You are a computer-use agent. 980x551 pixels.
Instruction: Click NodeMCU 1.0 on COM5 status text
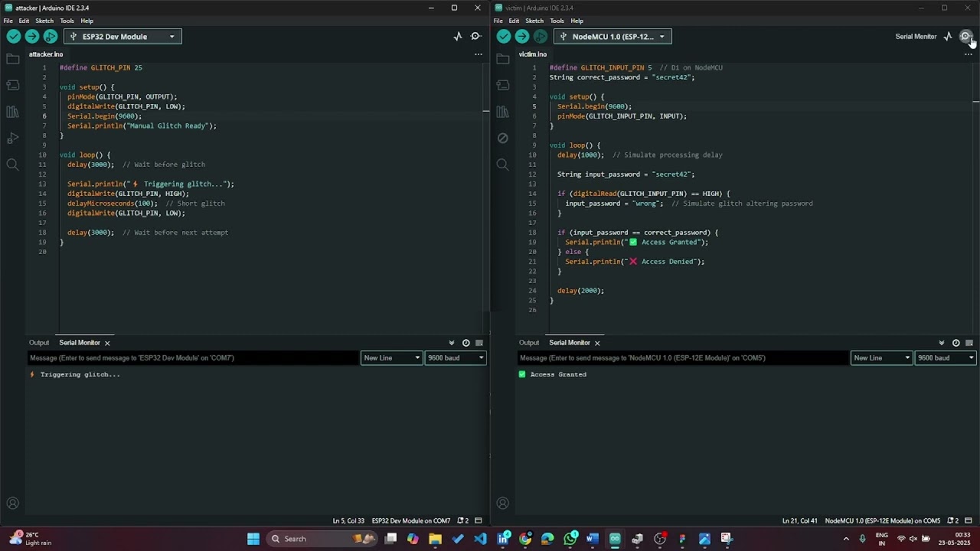click(883, 521)
